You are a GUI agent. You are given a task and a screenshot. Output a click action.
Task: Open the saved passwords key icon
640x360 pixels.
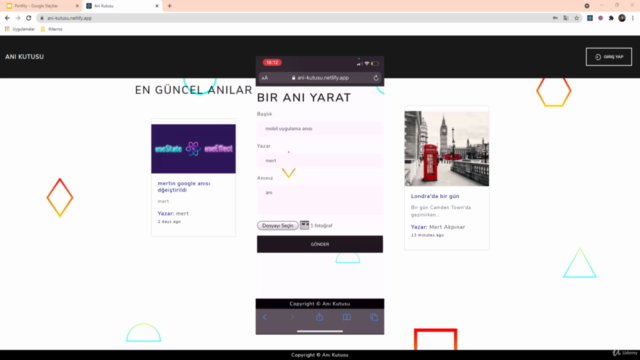tap(555, 18)
